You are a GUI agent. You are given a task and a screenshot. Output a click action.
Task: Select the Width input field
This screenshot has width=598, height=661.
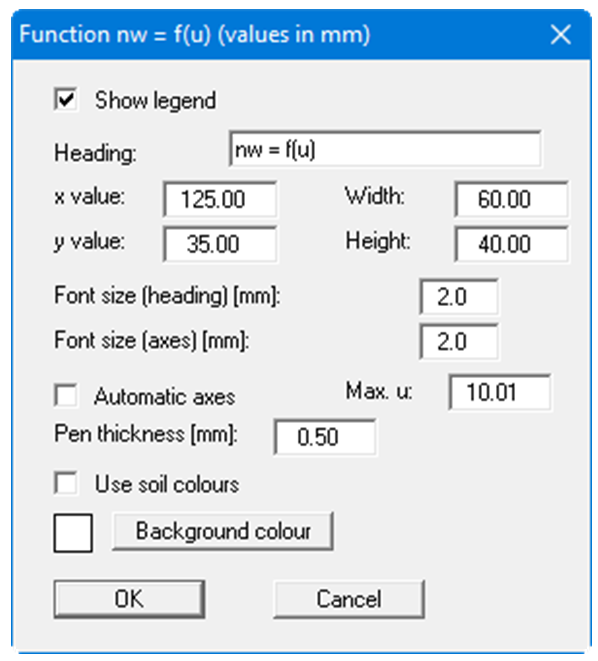pos(511,199)
